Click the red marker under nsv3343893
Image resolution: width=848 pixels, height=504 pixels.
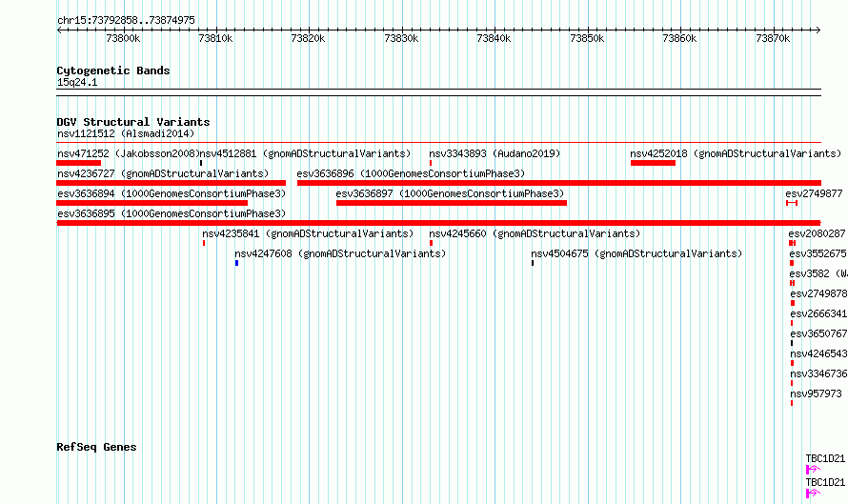(x=431, y=163)
